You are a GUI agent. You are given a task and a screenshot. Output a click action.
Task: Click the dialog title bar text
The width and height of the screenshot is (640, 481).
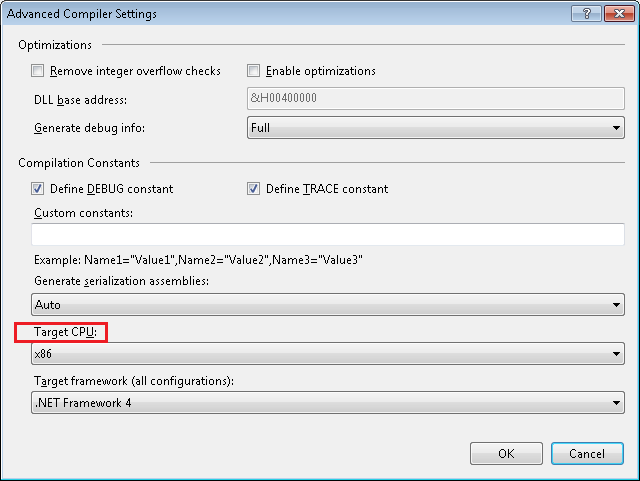83,14
